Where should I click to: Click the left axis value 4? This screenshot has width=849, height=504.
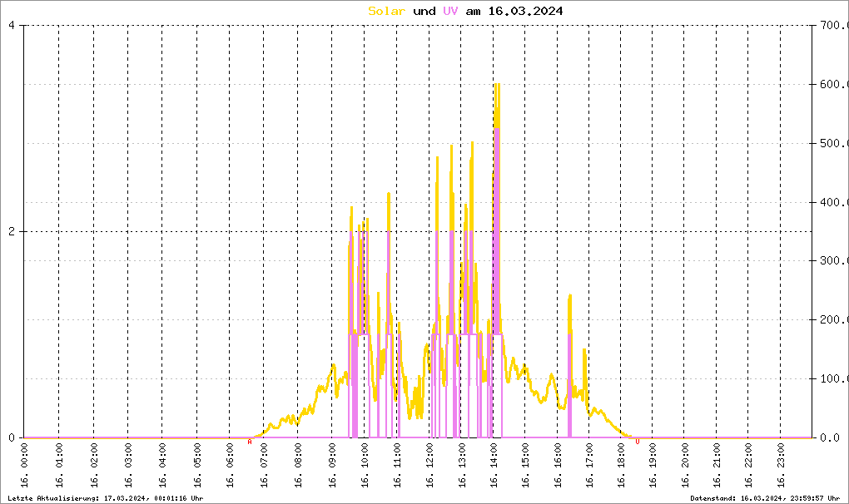coord(12,25)
